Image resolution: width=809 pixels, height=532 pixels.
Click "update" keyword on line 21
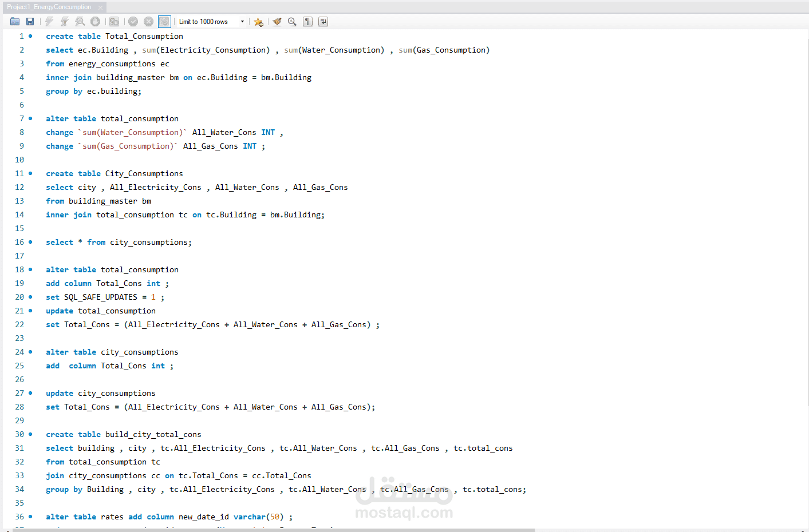pos(60,311)
